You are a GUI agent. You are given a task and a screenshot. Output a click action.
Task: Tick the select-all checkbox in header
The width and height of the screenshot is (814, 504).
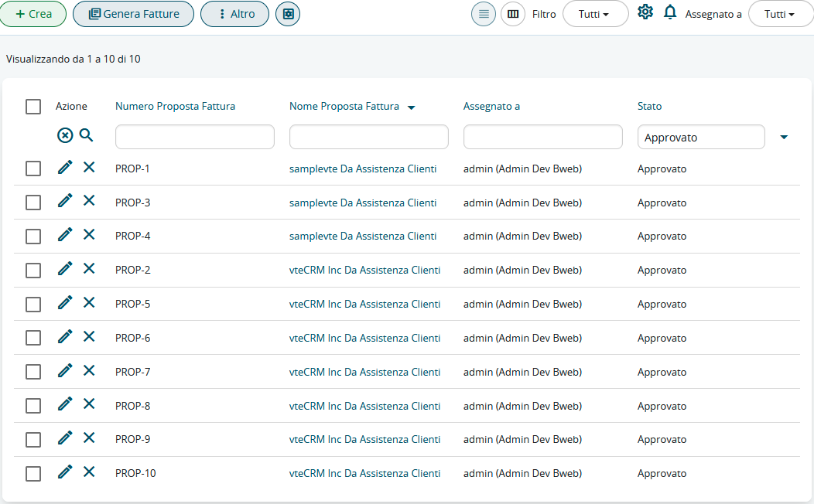pyautogui.click(x=33, y=107)
